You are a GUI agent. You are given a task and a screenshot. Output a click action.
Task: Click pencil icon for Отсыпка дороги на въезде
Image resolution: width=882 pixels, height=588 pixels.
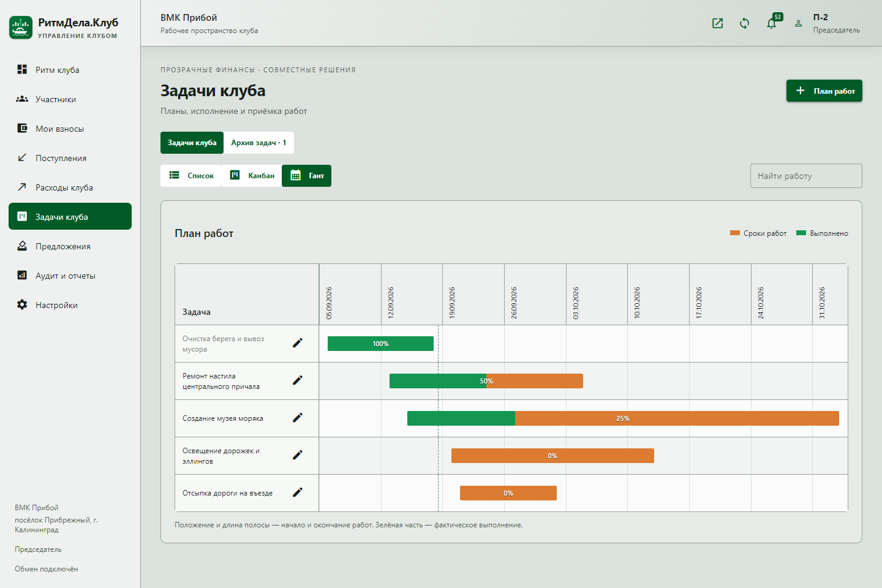click(x=298, y=492)
